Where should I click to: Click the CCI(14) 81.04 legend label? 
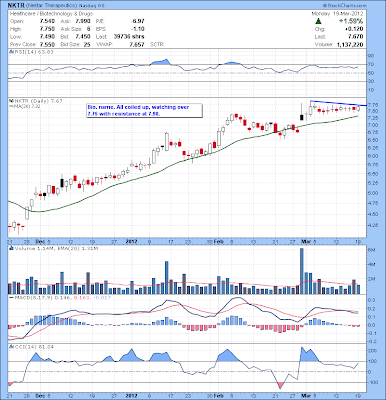[33, 347]
